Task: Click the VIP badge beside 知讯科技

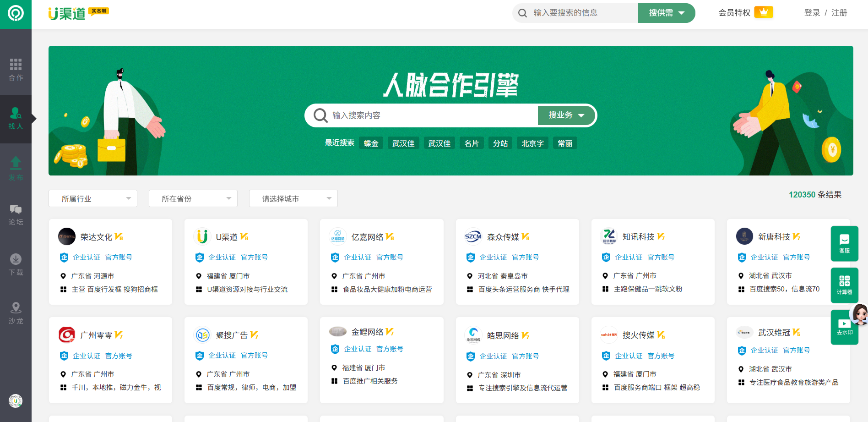Action: (661, 236)
